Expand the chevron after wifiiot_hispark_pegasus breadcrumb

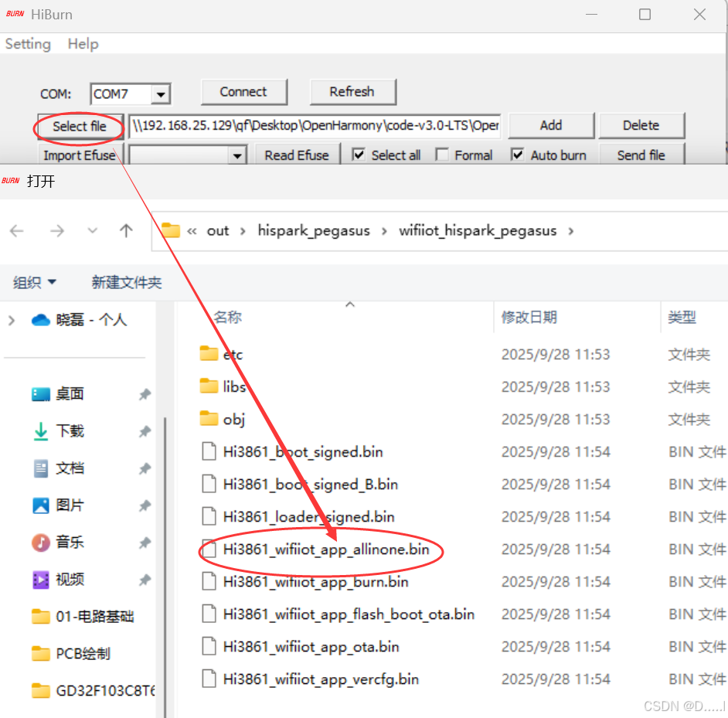coord(570,231)
